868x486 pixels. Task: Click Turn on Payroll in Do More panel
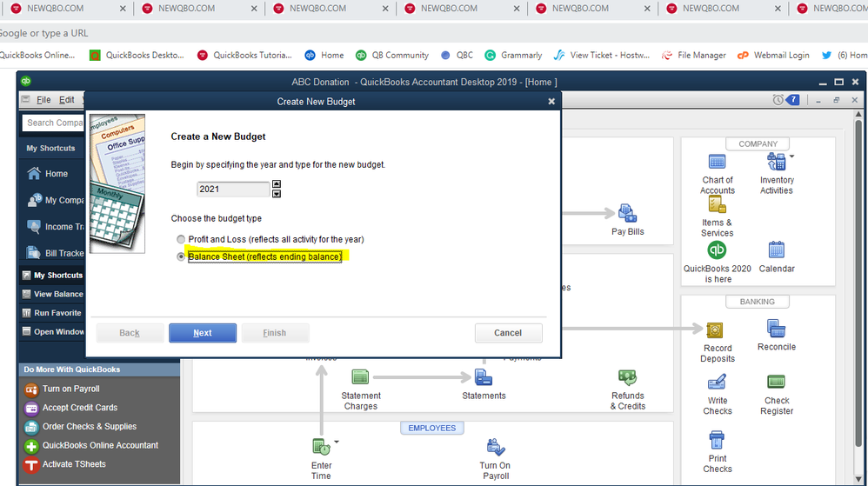[70, 389]
